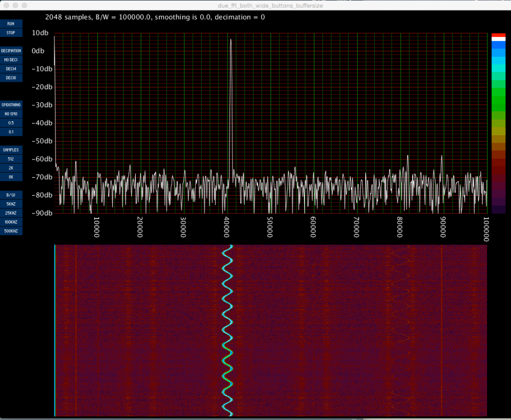Set smoothing to 0.1
This screenshot has height=420, width=511.
point(11,132)
